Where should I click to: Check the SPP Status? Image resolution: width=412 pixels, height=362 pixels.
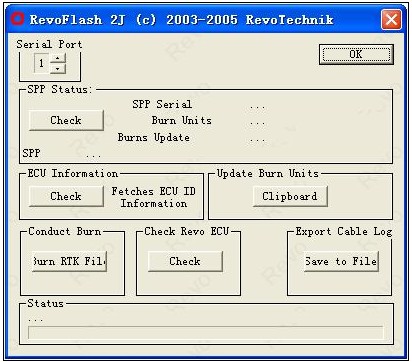click(x=66, y=120)
